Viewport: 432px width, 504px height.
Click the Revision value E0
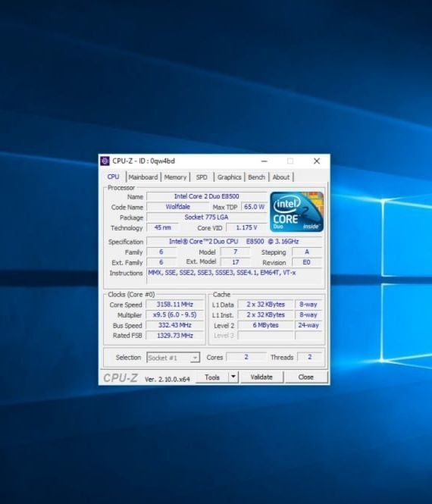click(x=307, y=262)
